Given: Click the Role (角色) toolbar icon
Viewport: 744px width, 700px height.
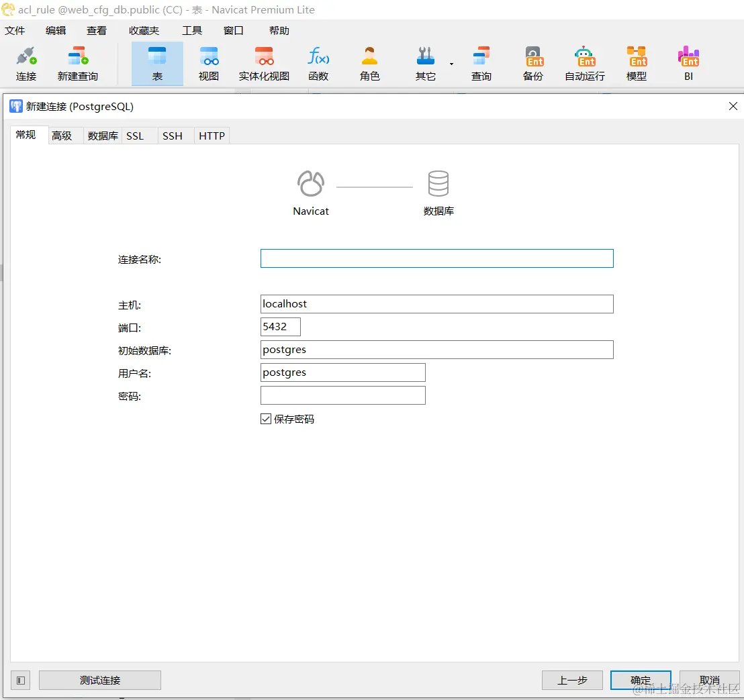Looking at the screenshot, I should pos(369,64).
